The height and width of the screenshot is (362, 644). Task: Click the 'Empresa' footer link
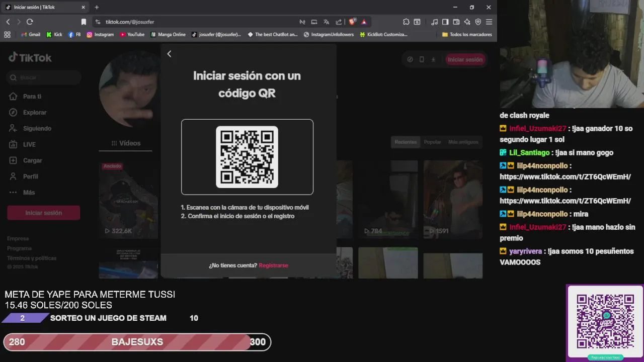coord(18,238)
